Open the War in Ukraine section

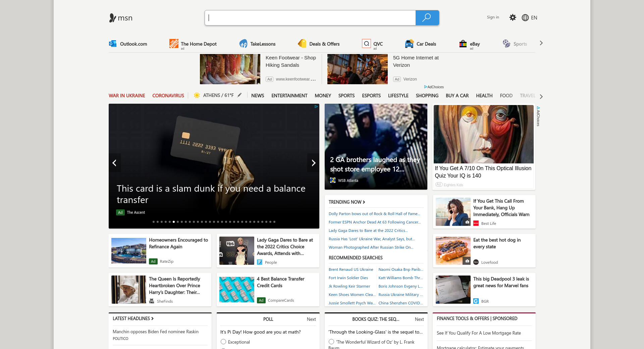click(x=127, y=96)
